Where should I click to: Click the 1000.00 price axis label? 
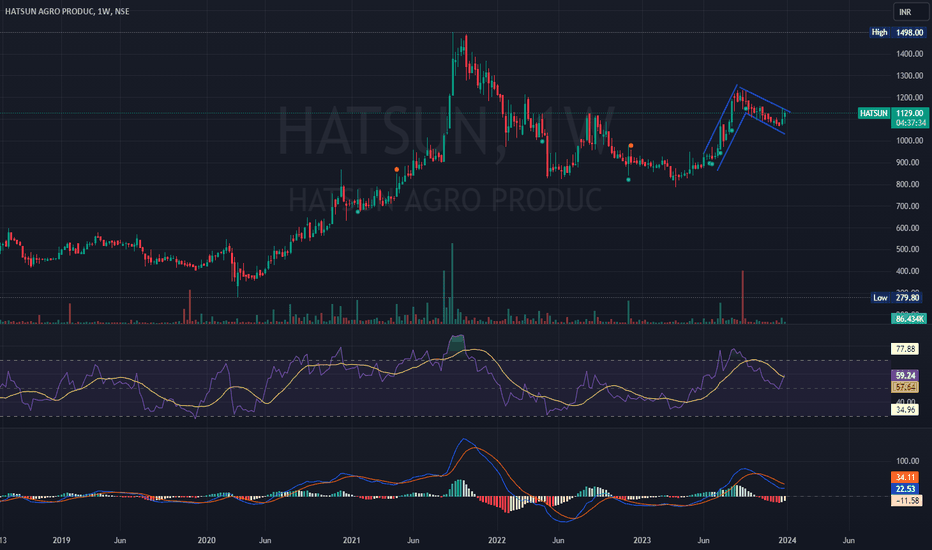click(x=909, y=141)
